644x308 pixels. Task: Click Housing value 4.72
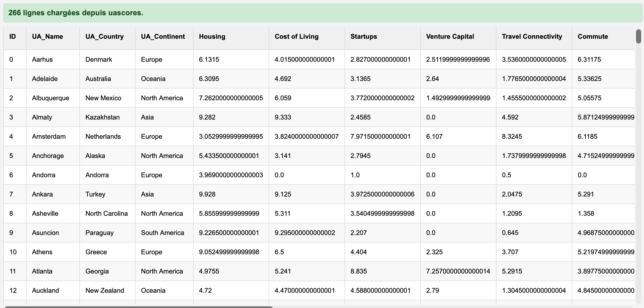click(x=231, y=290)
